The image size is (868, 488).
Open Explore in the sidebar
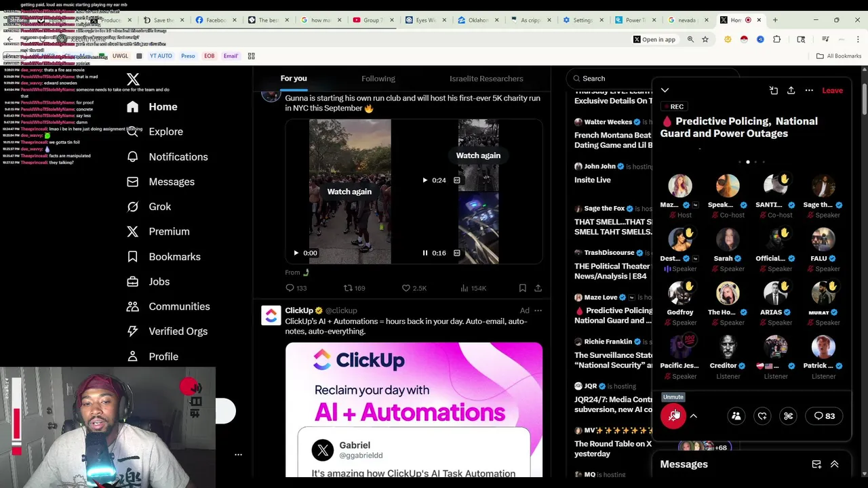tap(155, 131)
